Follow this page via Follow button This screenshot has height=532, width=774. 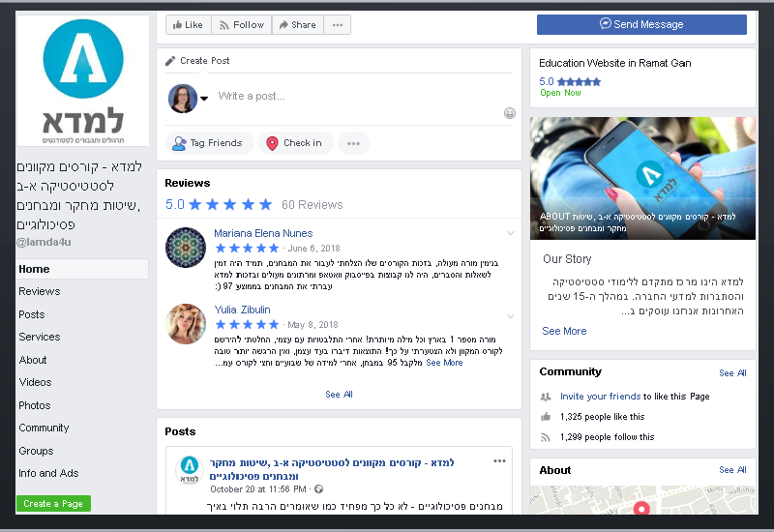click(x=241, y=25)
